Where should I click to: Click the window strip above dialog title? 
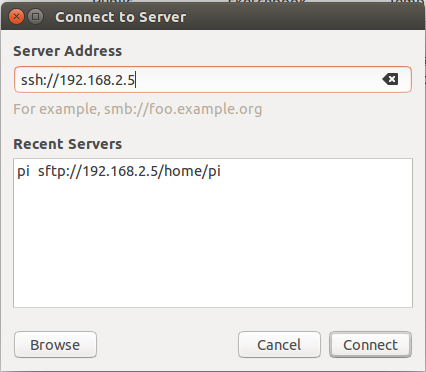213,1
